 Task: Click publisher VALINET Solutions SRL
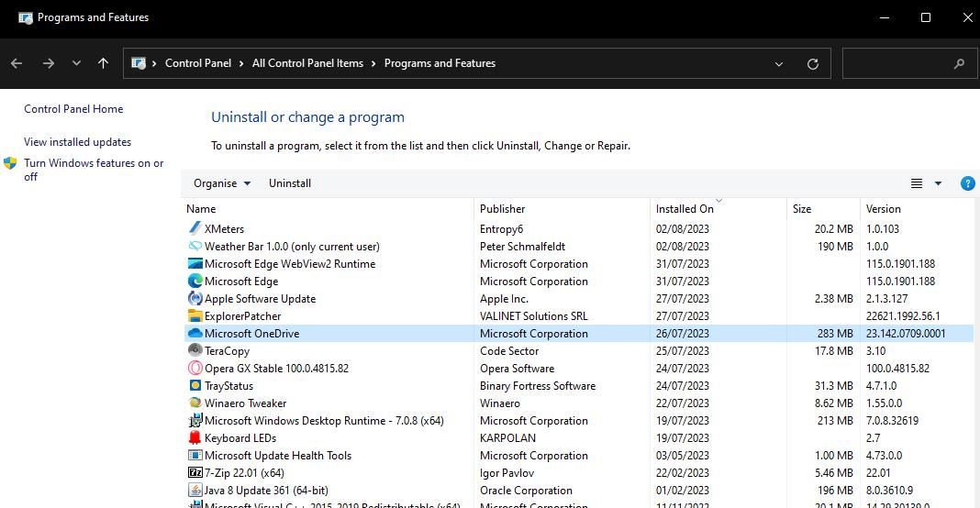point(534,316)
